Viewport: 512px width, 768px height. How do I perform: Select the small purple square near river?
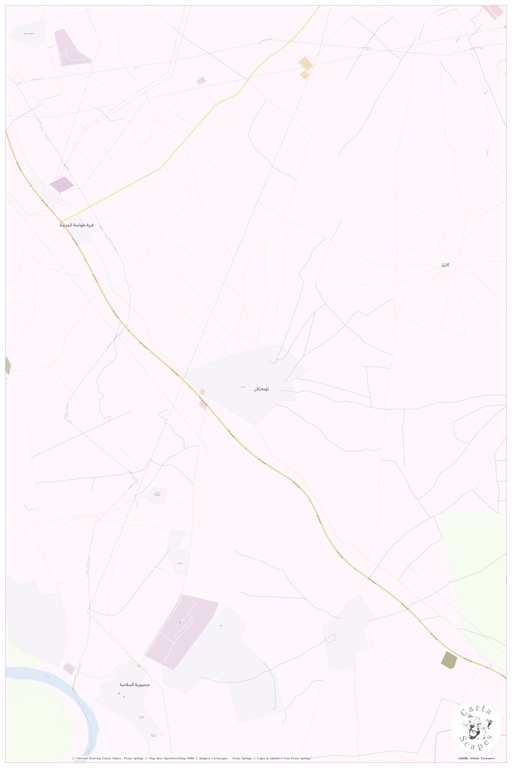69,668
